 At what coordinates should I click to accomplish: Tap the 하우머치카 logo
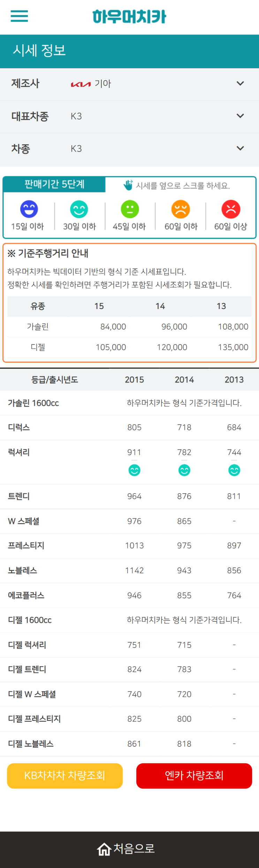click(129, 16)
